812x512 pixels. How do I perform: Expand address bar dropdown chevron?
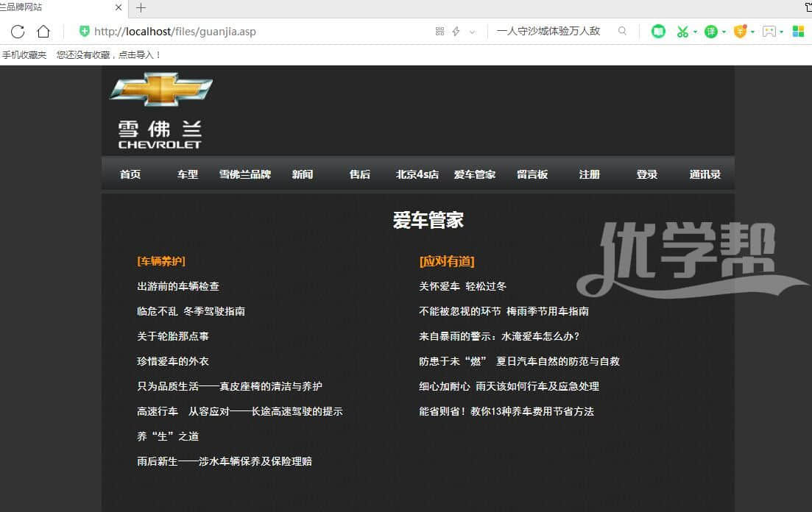(472, 32)
